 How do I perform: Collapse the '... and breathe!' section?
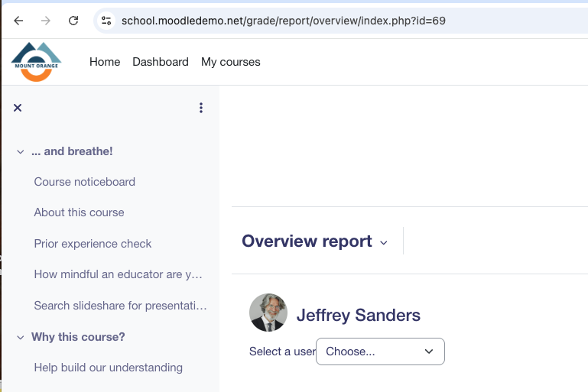click(21, 152)
